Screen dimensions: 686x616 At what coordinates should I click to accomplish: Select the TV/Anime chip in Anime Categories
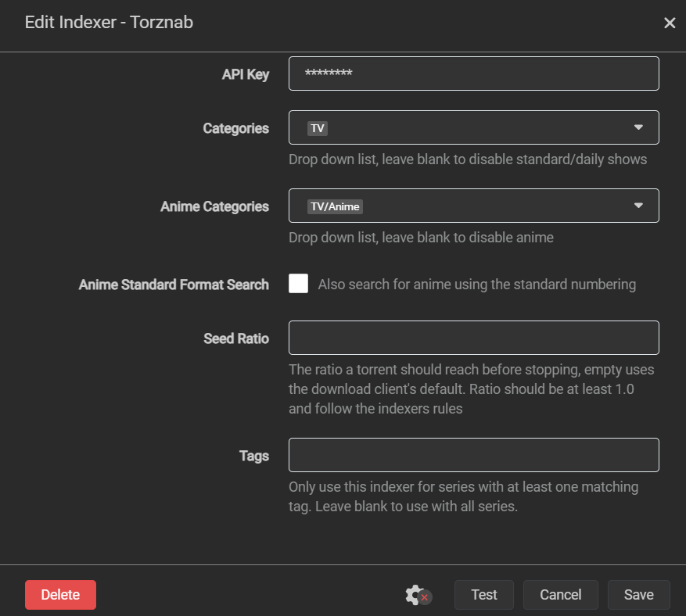tap(336, 206)
